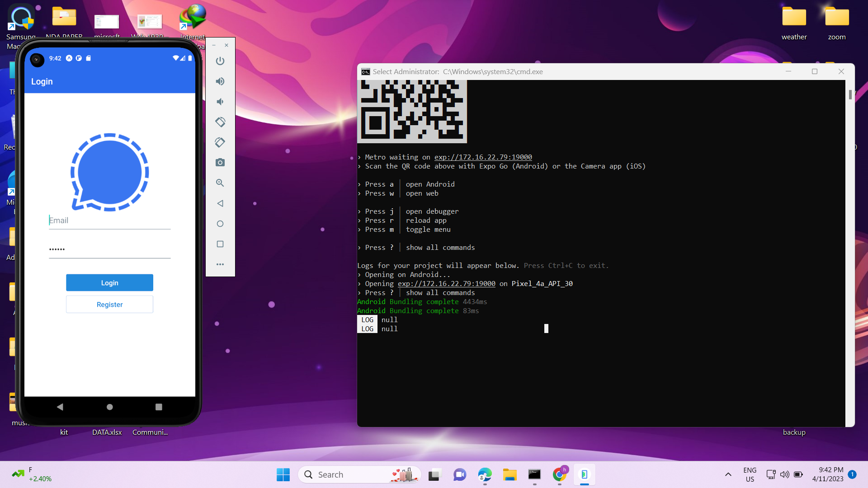Take a screenshot with the camera icon
The image size is (868, 488).
[220, 162]
